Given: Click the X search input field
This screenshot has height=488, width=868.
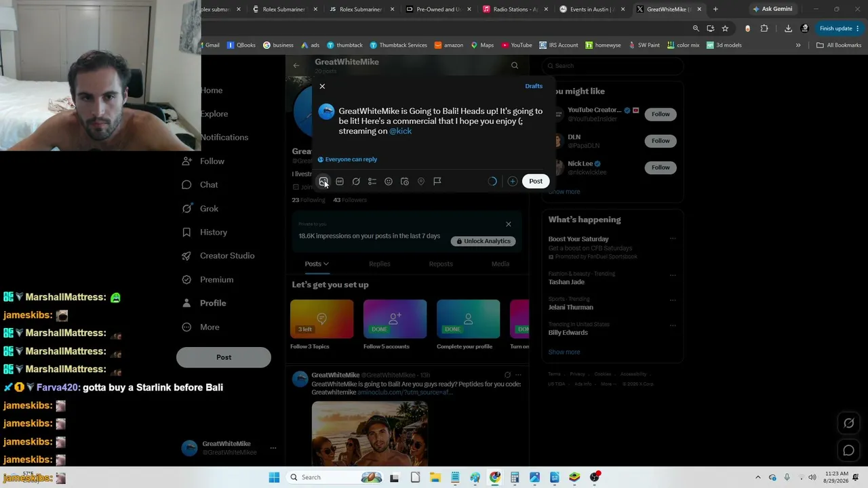Looking at the screenshot, I should tap(613, 66).
